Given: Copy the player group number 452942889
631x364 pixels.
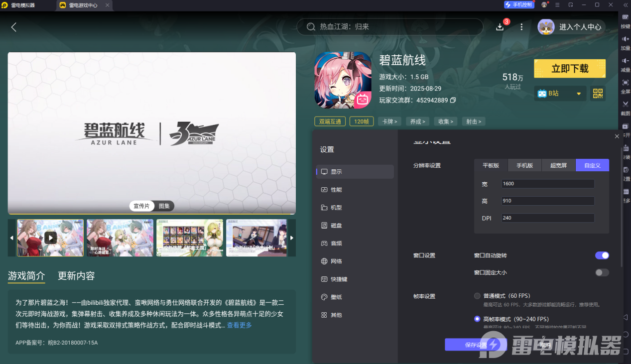Looking at the screenshot, I should (x=453, y=100).
